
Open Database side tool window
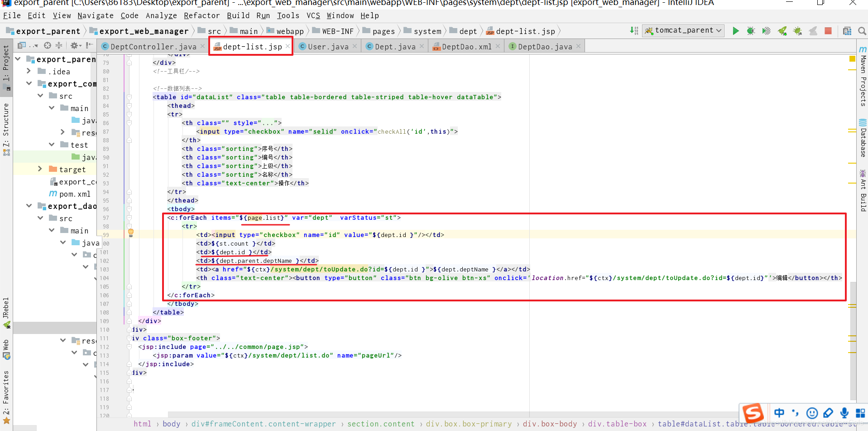click(x=863, y=138)
